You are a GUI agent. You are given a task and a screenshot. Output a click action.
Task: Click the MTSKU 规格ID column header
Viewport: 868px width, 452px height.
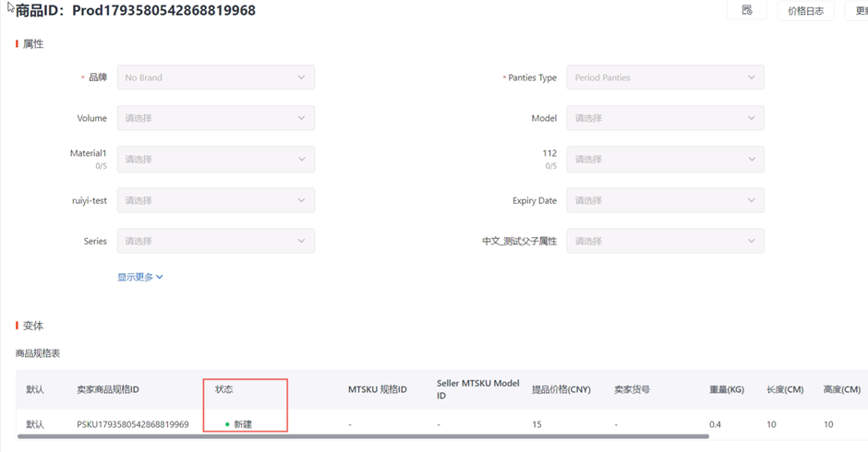(378, 389)
